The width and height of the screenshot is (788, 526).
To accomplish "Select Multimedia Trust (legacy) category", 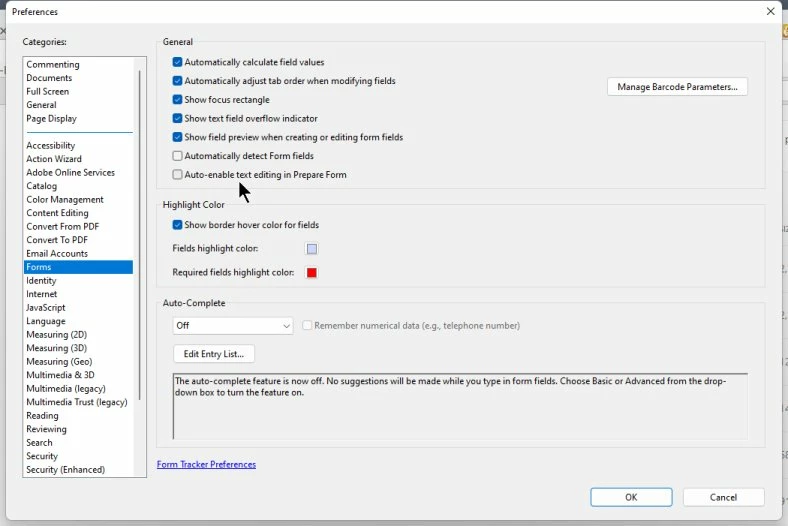I will click(77, 402).
